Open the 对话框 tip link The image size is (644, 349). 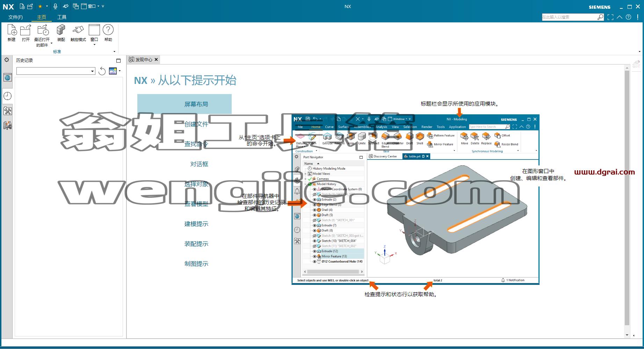(199, 164)
